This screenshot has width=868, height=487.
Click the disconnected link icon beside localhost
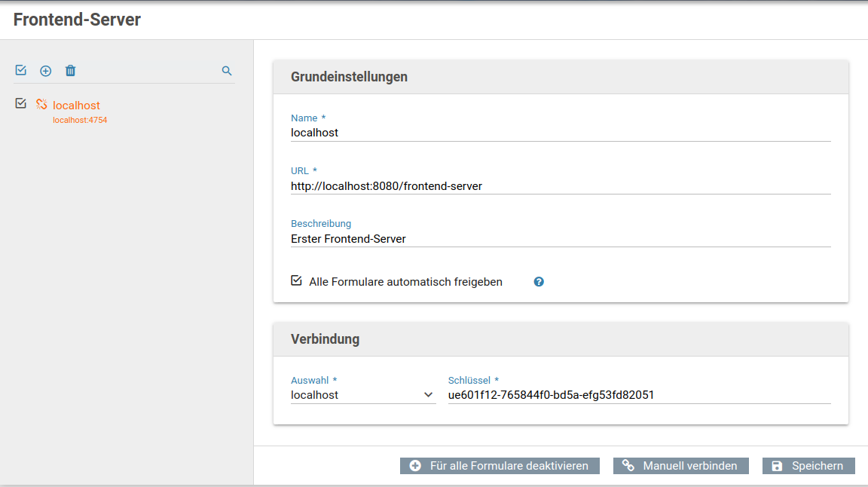(x=41, y=105)
